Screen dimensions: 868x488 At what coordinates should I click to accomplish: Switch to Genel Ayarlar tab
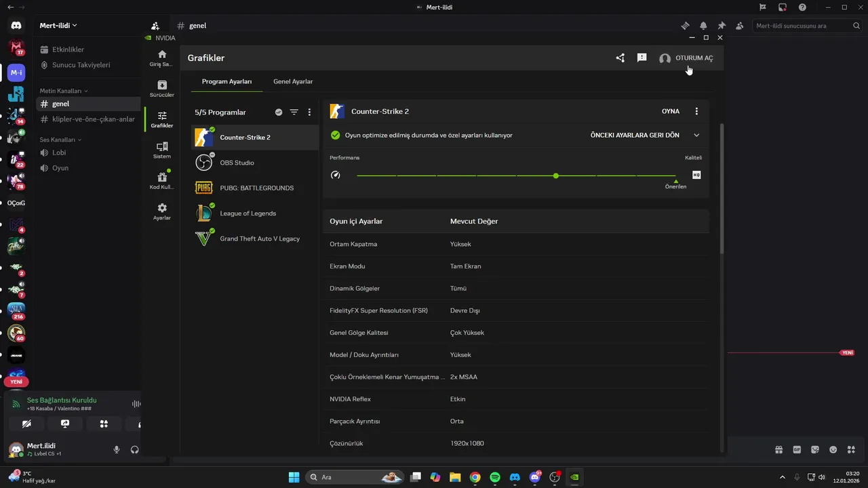click(x=293, y=81)
